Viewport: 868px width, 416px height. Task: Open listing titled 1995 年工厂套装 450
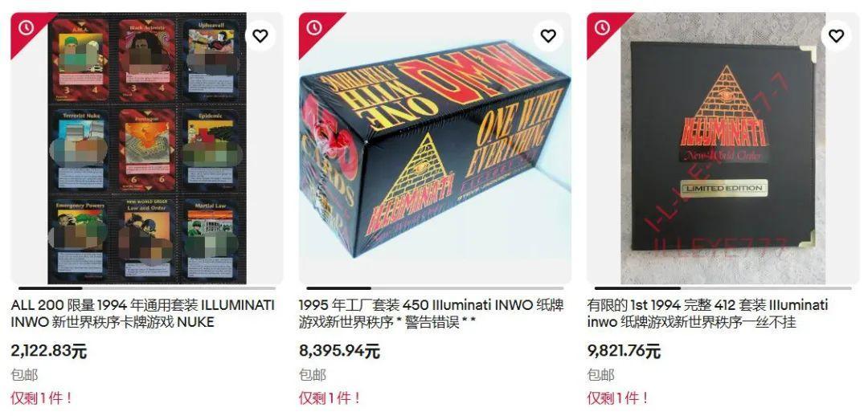pos(432,314)
